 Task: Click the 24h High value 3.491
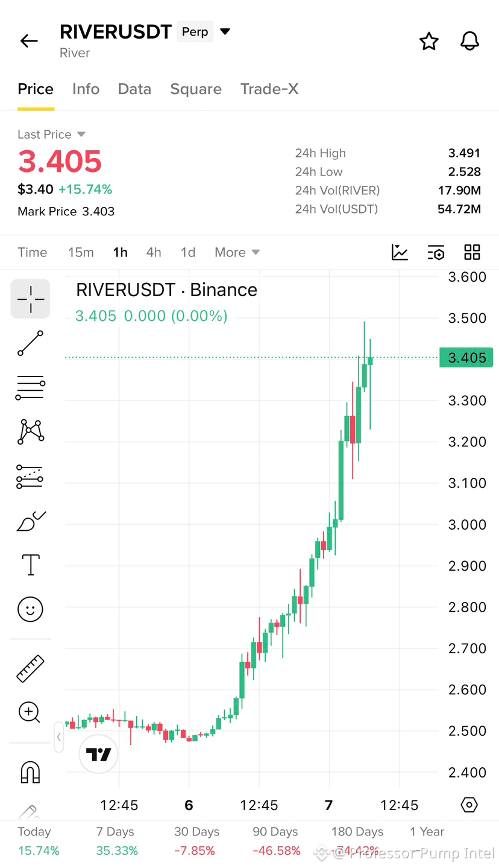464,153
